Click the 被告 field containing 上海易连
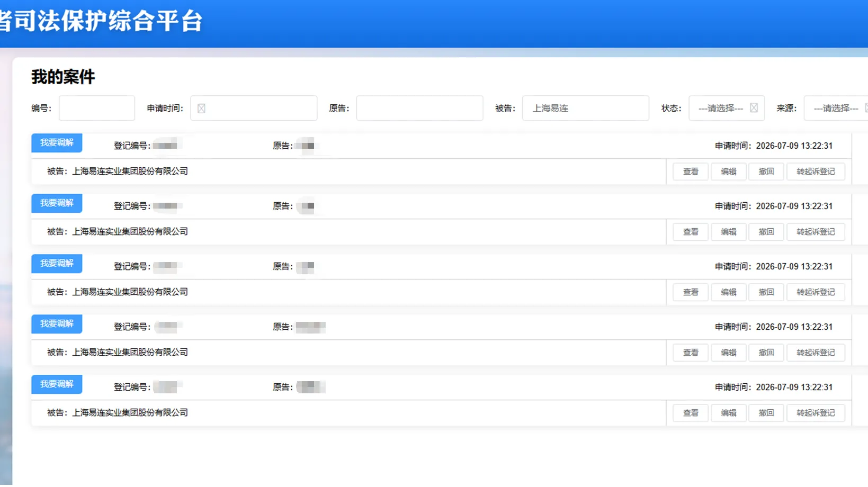Screen dimensions: 868x487 click(x=585, y=108)
